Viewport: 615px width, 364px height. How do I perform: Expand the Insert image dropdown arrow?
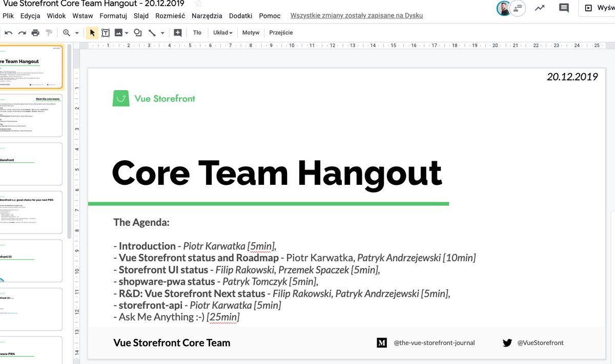tap(126, 33)
